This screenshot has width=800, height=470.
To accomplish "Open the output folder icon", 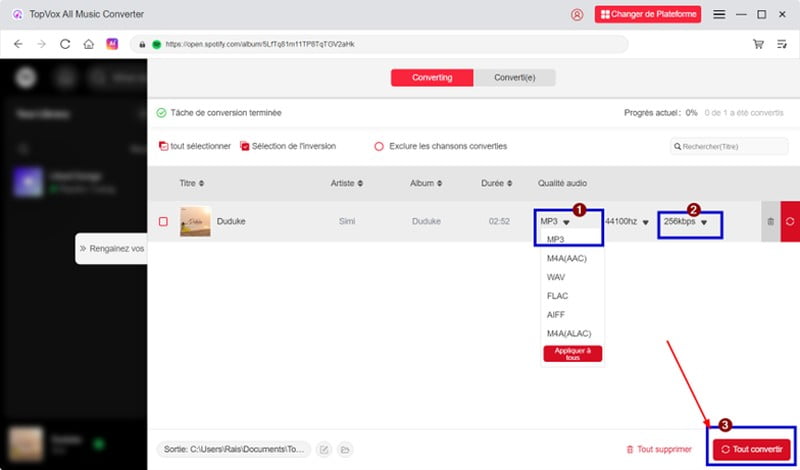I will click(345, 450).
